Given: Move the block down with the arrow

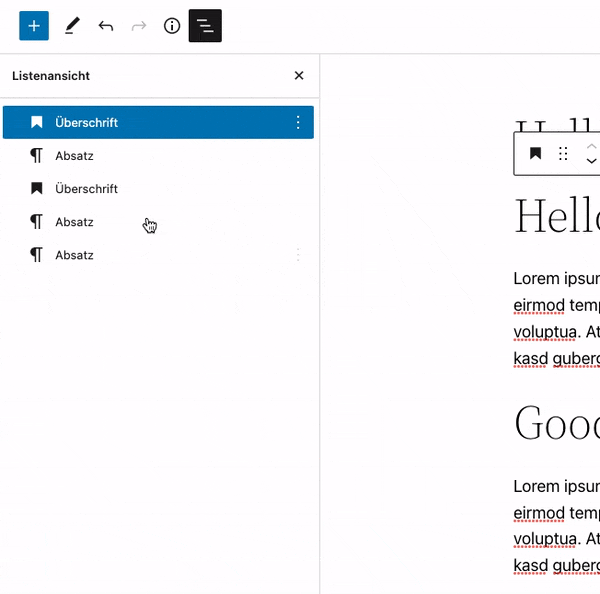Looking at the screenshot, I should [x=591, y=162].
